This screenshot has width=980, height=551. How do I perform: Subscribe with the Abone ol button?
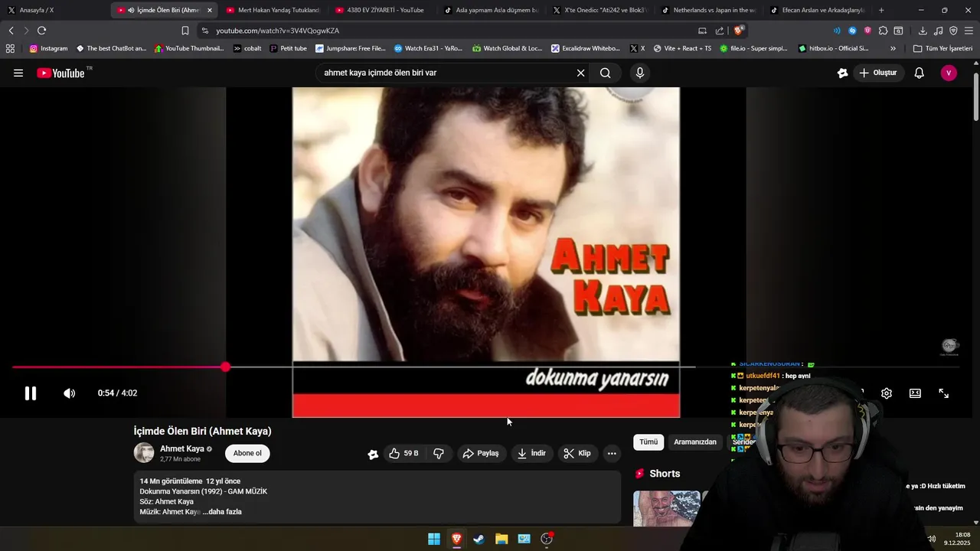pos(247,453)
